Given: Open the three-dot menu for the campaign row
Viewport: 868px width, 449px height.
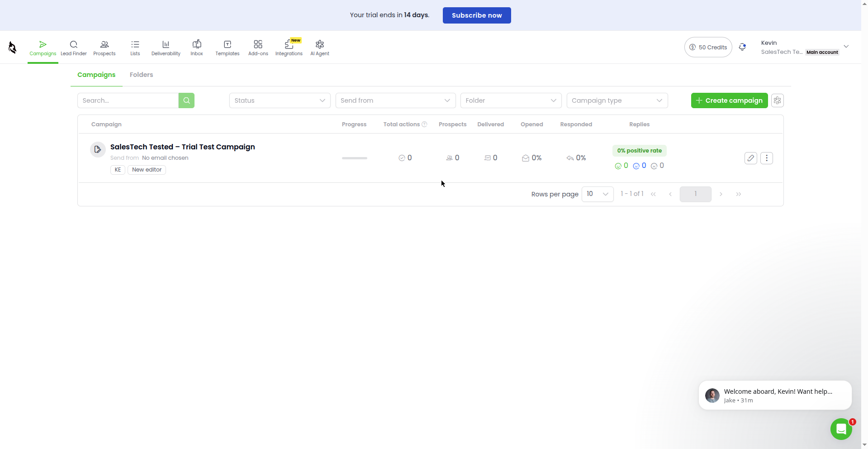Looking at the screenshot, I should (767, 158).
